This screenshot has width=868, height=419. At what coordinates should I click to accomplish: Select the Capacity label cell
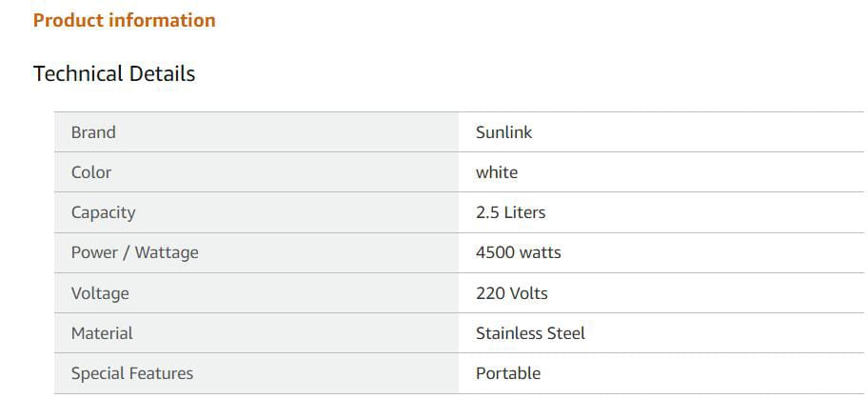(256, 212)
